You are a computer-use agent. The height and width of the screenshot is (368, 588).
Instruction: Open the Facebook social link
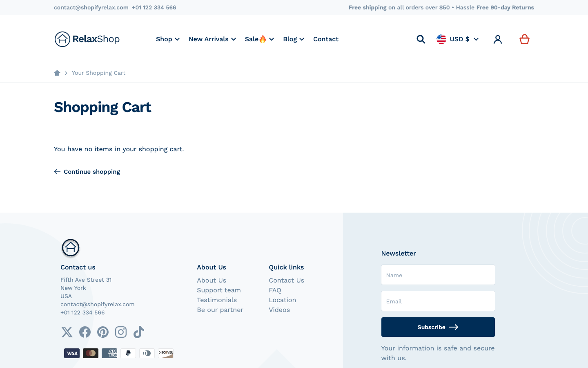click(x=85, y=332)
